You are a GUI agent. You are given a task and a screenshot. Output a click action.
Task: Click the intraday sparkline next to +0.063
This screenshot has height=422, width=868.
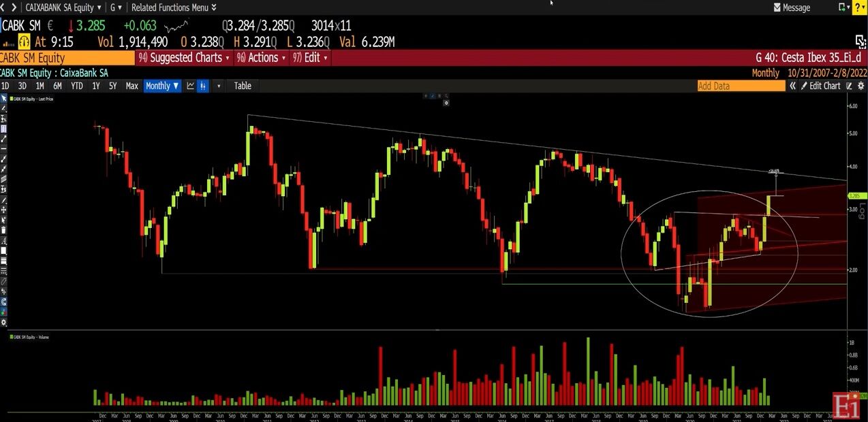pyautogui.click(x=177, y=27)
